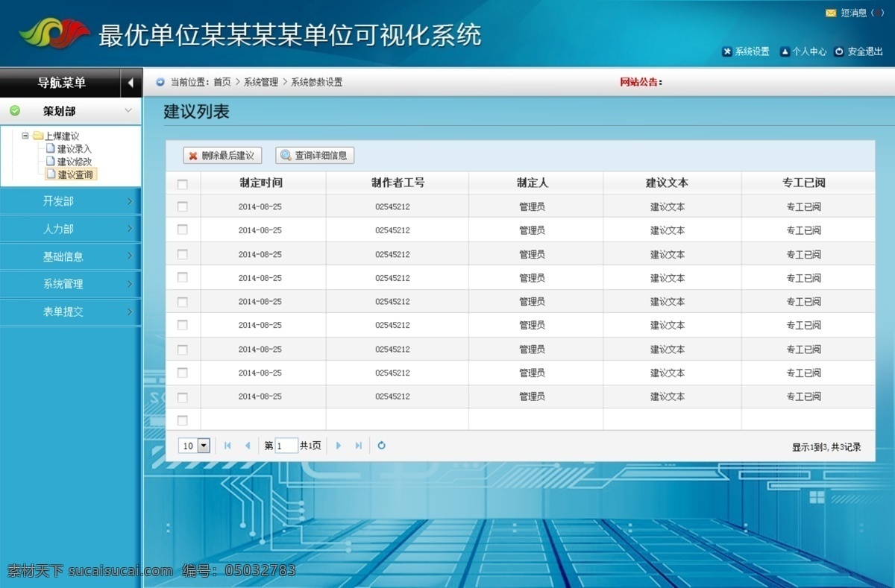Expand the 开发部 section arrow
The image size is (895, 588).
[x=129, y=201]
